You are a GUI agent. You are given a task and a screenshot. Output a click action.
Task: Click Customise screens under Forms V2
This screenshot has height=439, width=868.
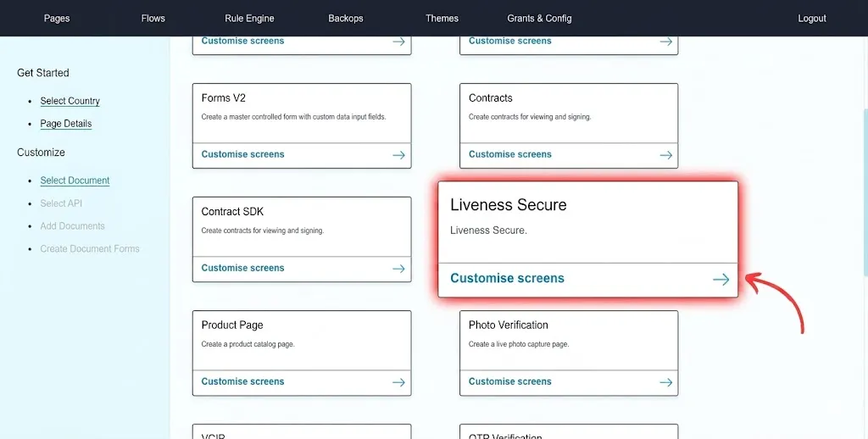pyautogui.click(x=242, y=154)
